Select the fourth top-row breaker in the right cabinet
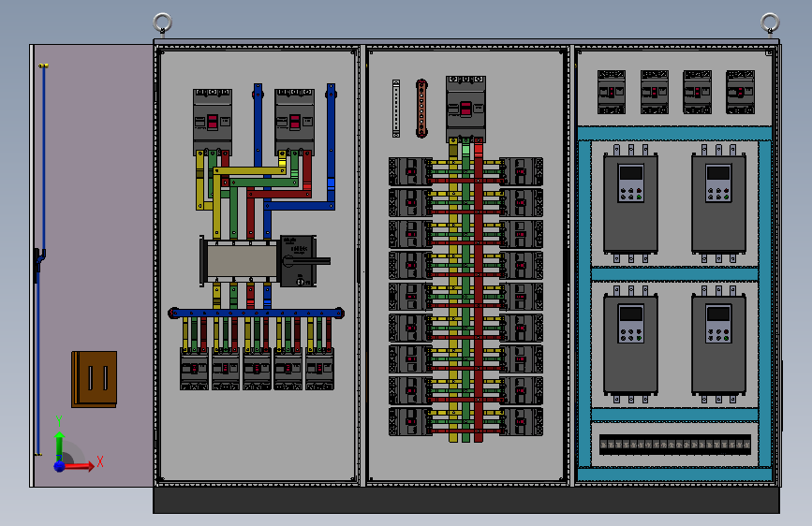The width and height of the screenshot is (812, 526). coord(741,92)
